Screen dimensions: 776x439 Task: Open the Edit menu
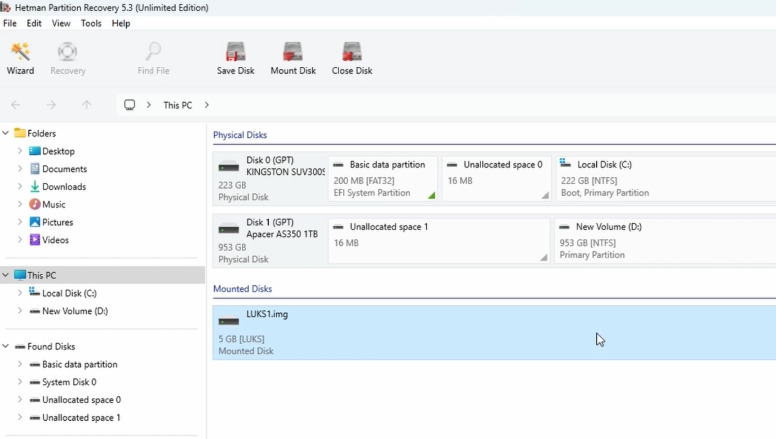point(34,23)
